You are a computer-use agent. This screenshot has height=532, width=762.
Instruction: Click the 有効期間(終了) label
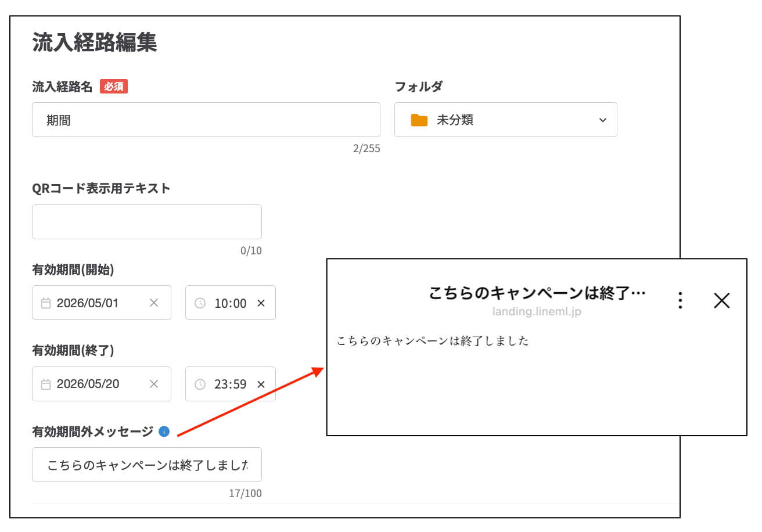point(73,351)
